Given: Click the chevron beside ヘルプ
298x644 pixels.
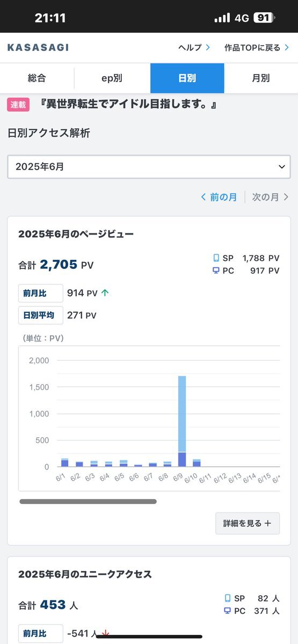Looking at the screenshot, I should 207,48.
